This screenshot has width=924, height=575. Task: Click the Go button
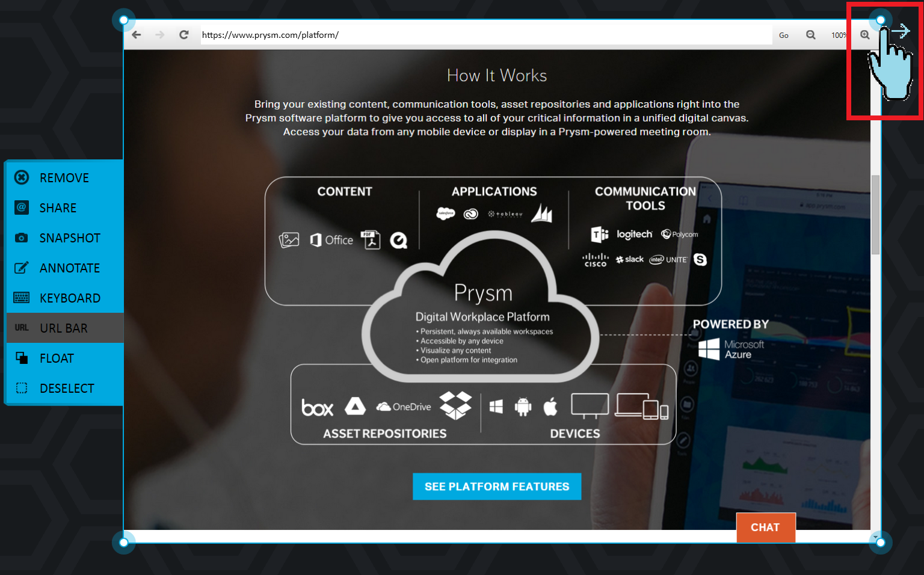pyautogui.click(x=784, y=35)
